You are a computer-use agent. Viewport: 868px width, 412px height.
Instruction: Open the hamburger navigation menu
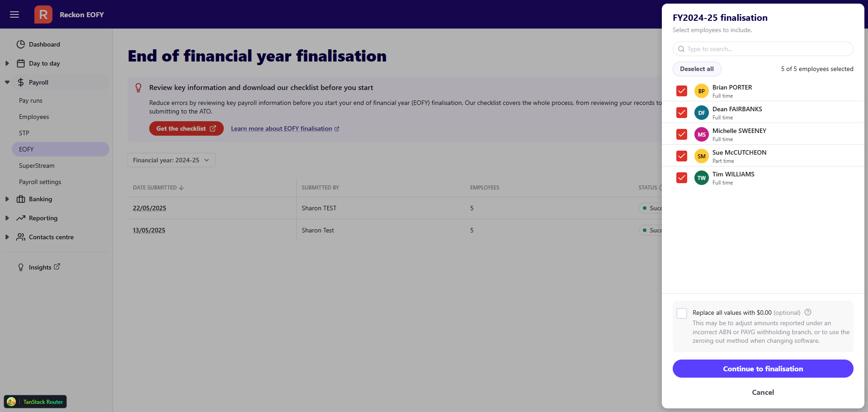pos(14,14)
